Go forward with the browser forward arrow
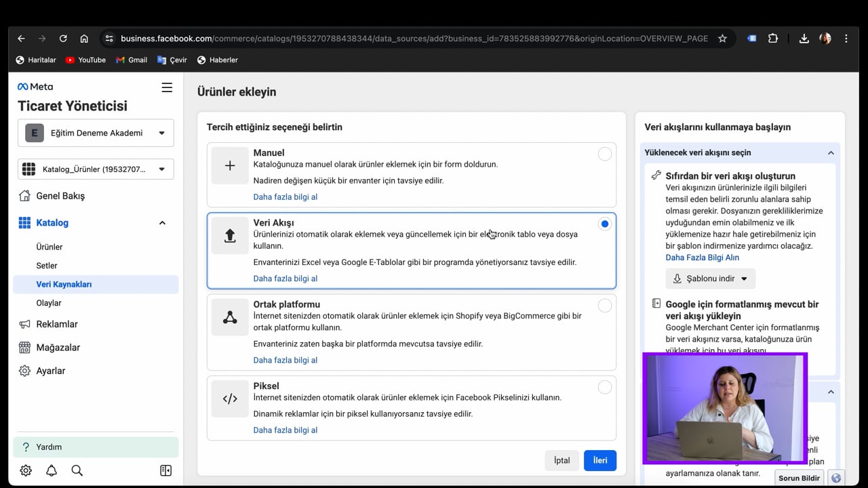This screenshot has height=488, width=868. click(42, 39)
